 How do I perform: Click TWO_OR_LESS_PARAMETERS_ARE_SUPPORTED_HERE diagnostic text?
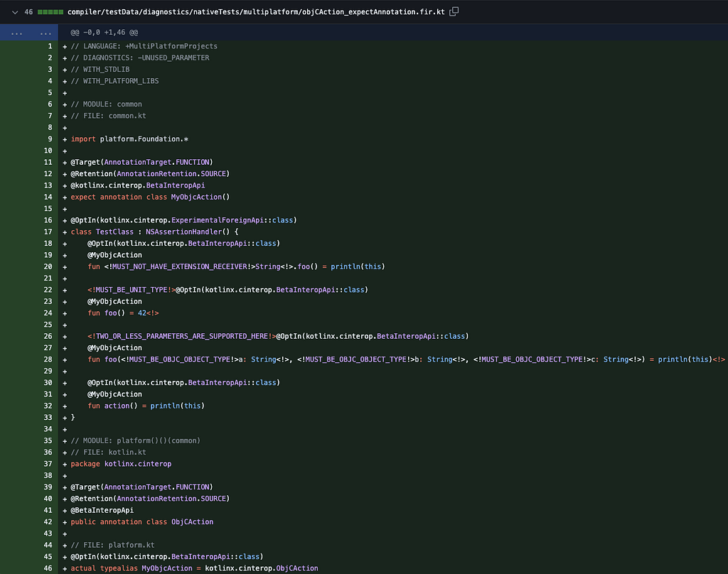point(181,337)
